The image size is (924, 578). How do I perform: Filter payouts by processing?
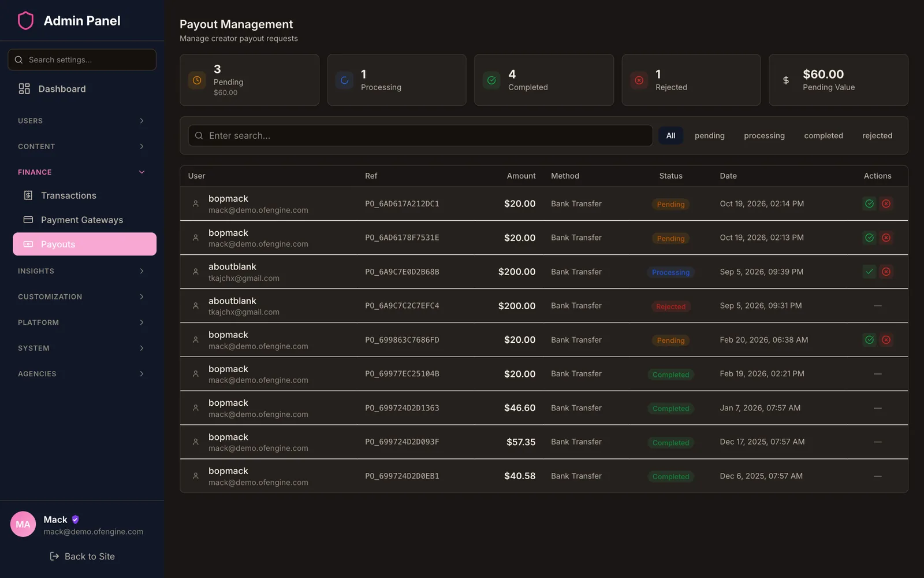click(764, 135)
